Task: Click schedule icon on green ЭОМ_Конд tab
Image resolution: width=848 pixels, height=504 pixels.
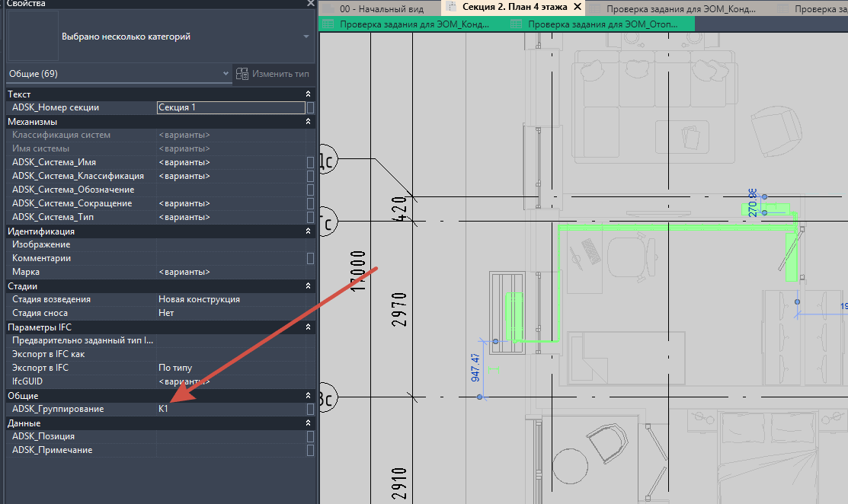Action: 328,24
